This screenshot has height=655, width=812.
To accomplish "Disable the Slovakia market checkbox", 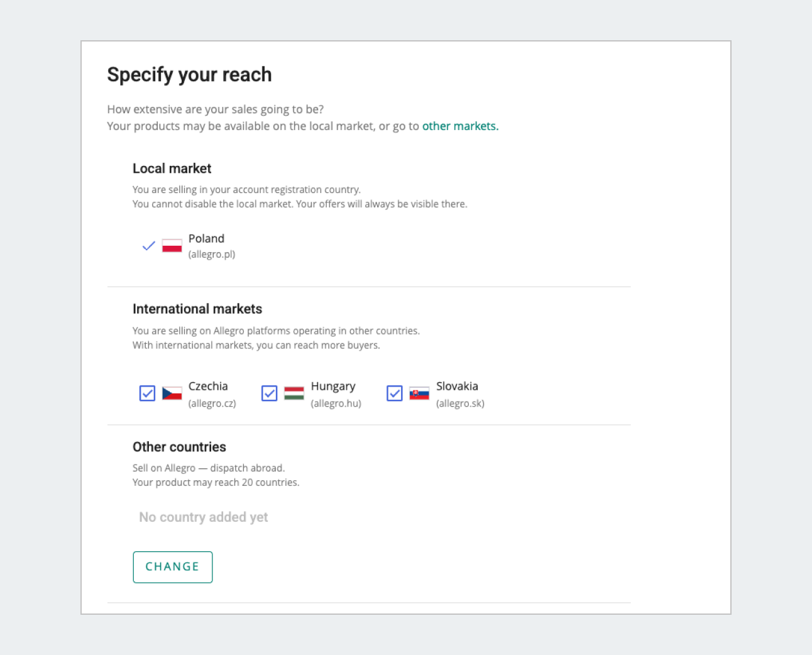I will click(395, 394).
